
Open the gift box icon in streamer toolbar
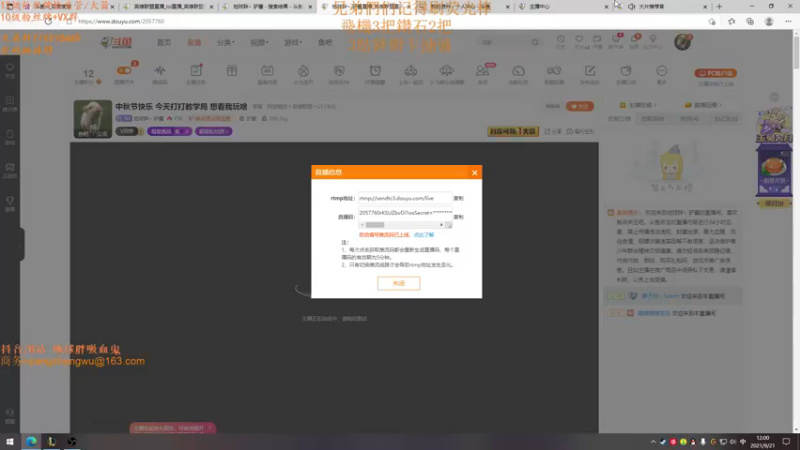pyautogui.click(x=232, y=71)
